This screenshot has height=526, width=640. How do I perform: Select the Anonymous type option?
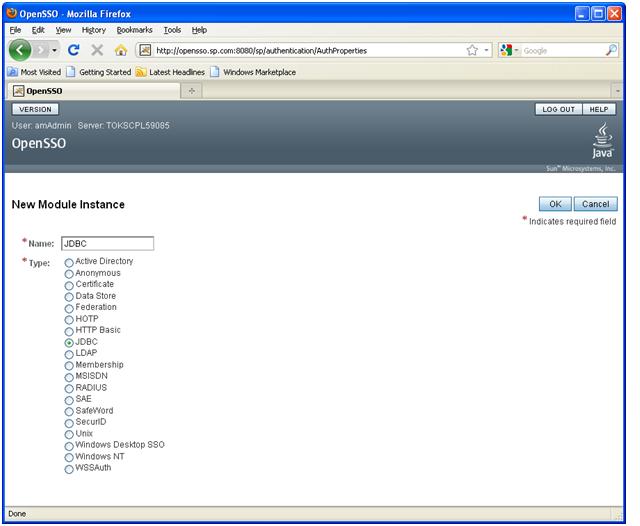coord(69,274)
